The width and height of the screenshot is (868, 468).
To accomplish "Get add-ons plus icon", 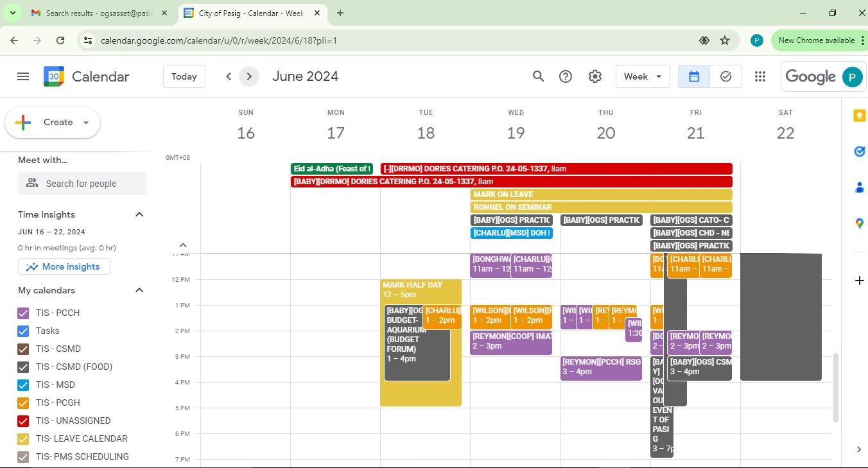I will (859, 281).
